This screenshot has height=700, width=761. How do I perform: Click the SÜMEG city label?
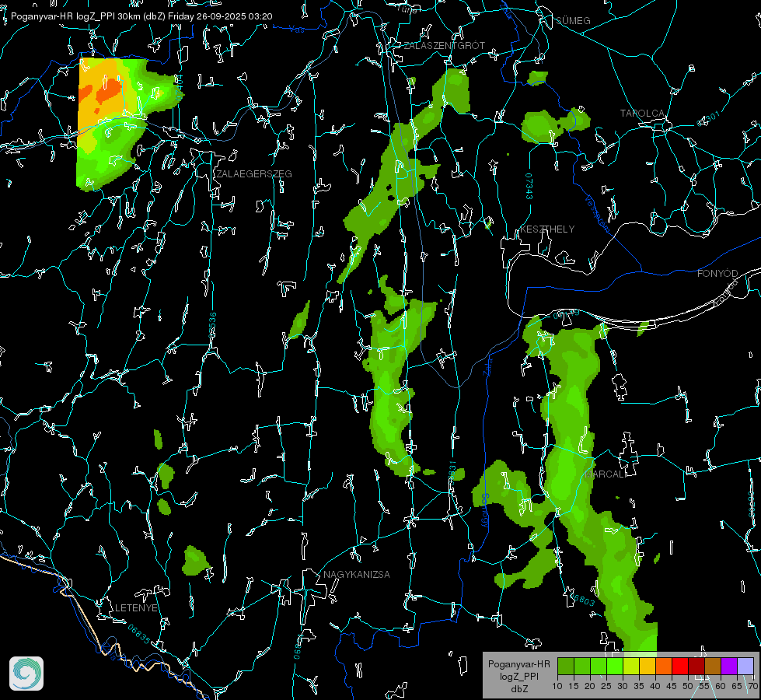pos(573,21)
